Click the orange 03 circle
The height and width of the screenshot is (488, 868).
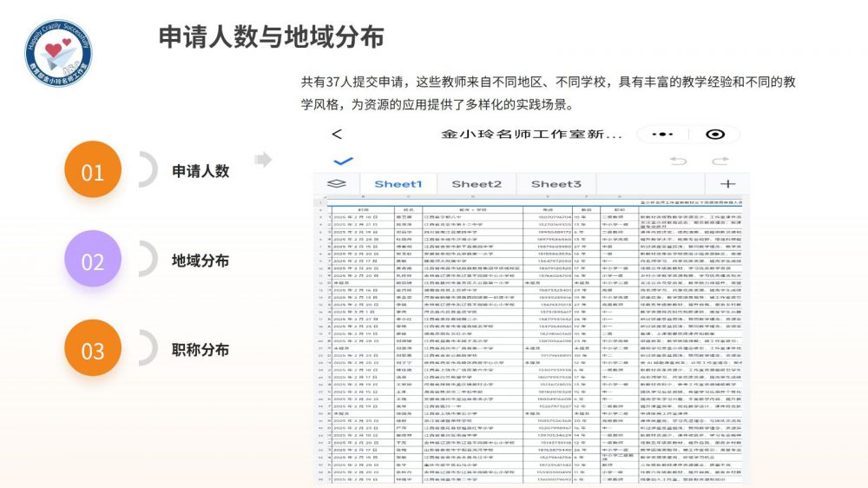point(93,348)
